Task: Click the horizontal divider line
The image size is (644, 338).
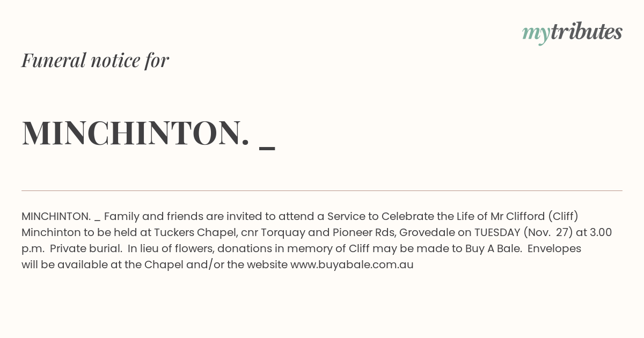Action: pos(322,190)
